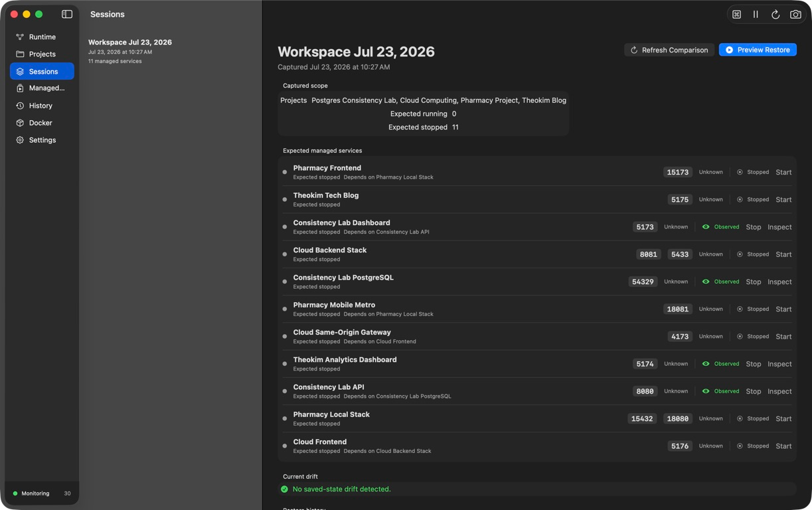
Task: Click port 5173 badge
Action: (x=645, y=227)
